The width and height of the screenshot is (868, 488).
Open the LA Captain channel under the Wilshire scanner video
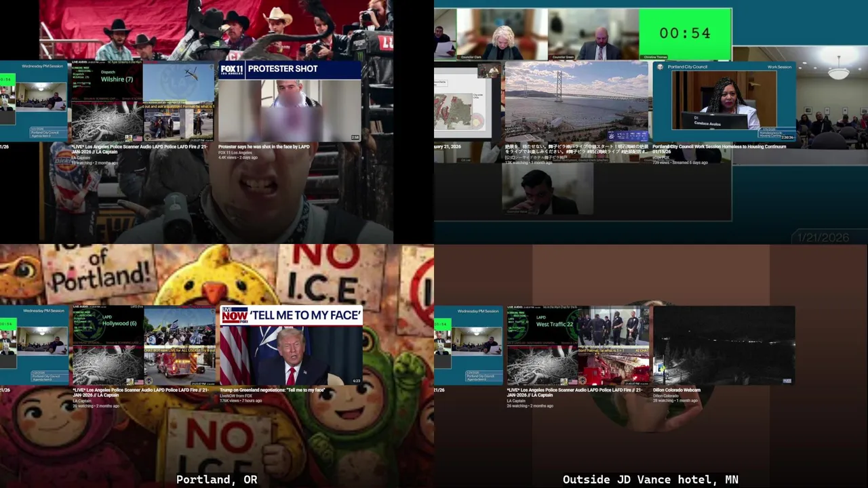(81, 157)
